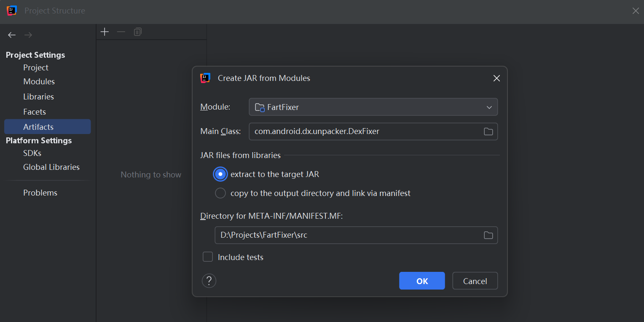
Task: Browse for Main Class folder icon
Action: click(x=488, y=131)
